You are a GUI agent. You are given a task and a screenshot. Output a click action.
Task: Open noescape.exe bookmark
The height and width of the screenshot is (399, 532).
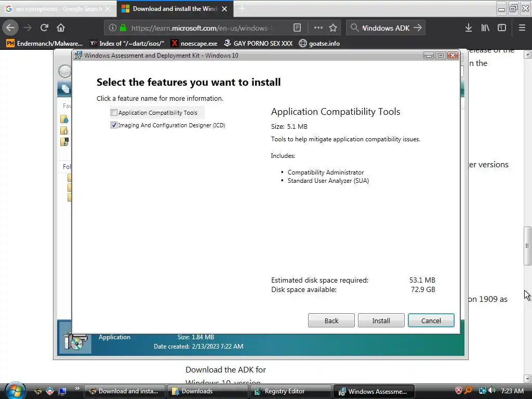[x=194, y=44]
